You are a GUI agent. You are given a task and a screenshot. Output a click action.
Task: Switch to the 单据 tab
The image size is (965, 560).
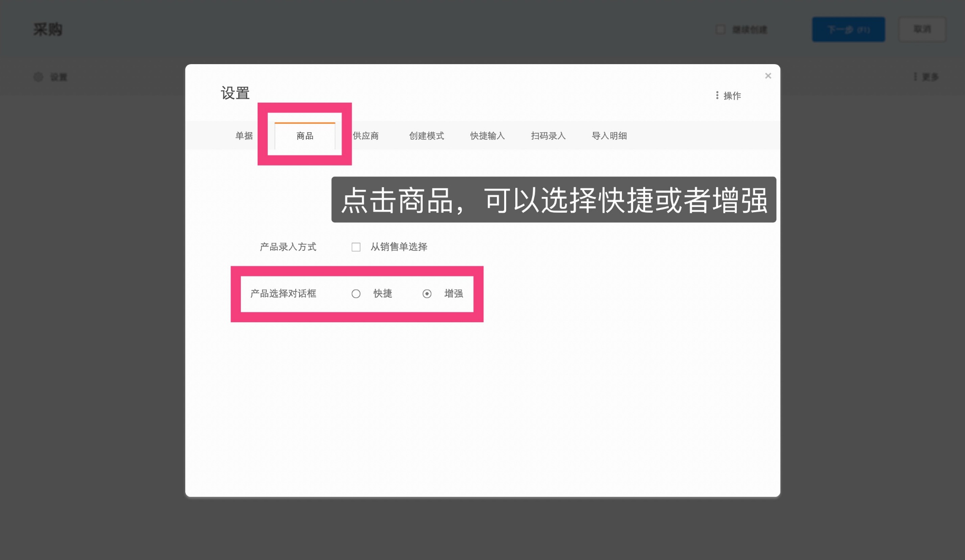[243, 136]
